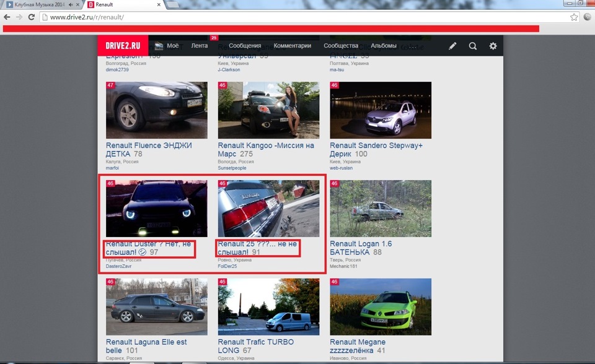The image size is (595, 364).
Task: Click the browser forward arrow
Action: tap(19, 17)
